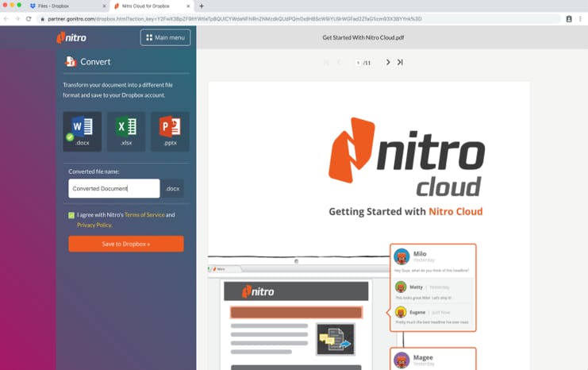Click Save to Dropbox button
The height and width of the screenshot is (370, 588).
[126, 244]
